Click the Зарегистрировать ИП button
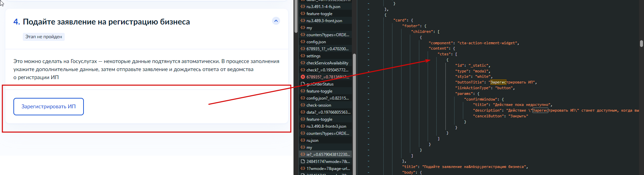 [49, 107]
